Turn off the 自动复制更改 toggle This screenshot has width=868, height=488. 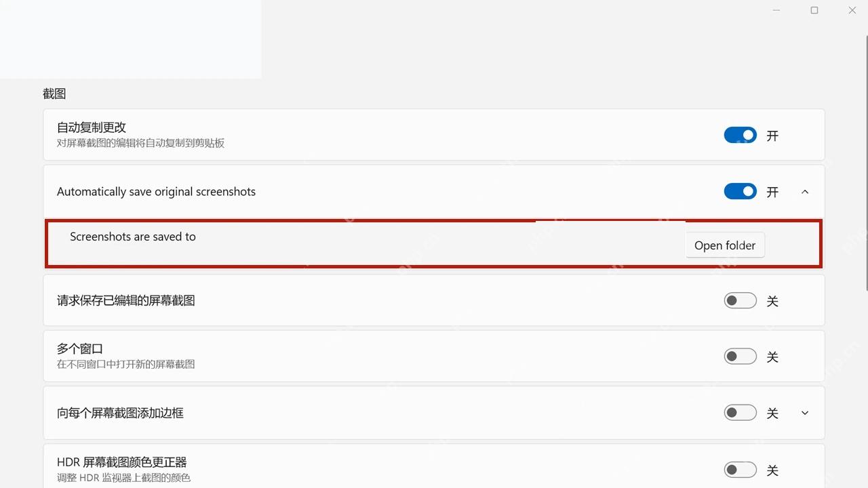pyautogui.click(x=740, y=135)
